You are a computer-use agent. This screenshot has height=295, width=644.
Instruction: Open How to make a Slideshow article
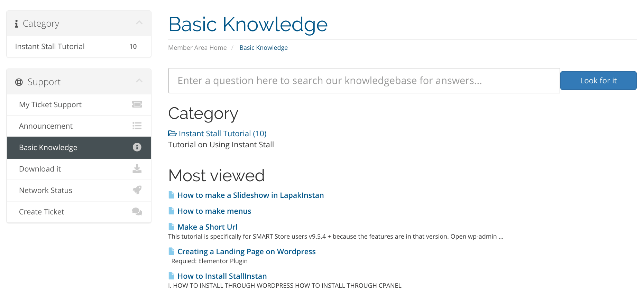click(250, 195)
